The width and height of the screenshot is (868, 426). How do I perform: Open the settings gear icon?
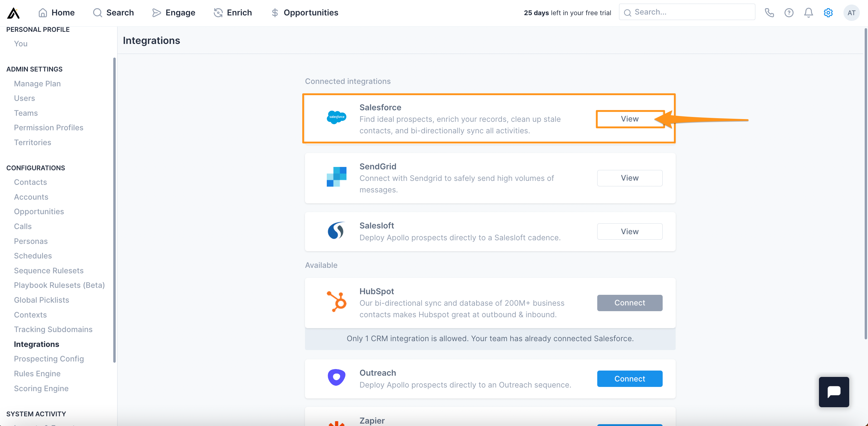click(828, 13)
